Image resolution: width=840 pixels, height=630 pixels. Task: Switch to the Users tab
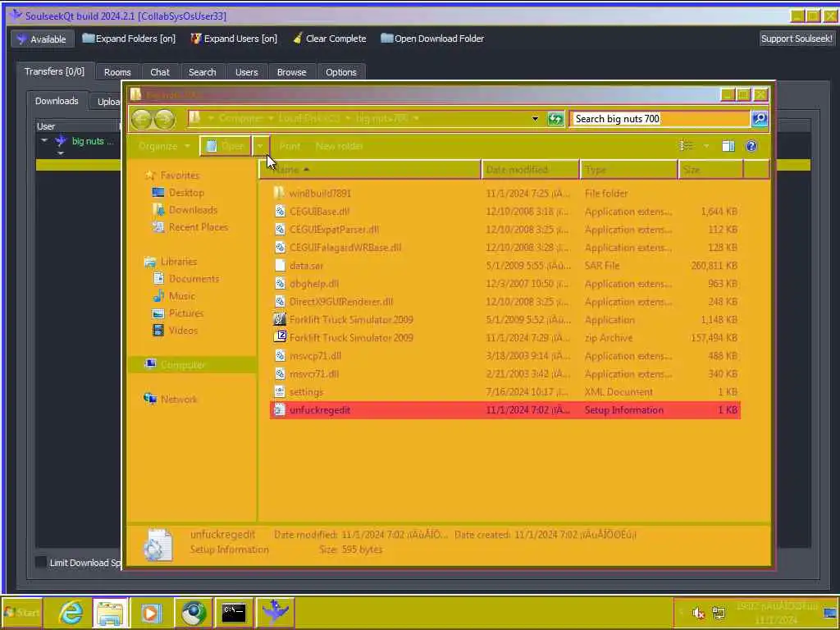tap(246, 72)
